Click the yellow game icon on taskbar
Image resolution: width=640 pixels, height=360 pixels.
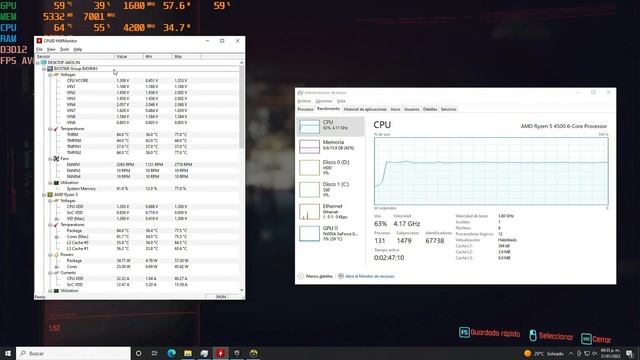pyautogui.click(x=253, y=353)
